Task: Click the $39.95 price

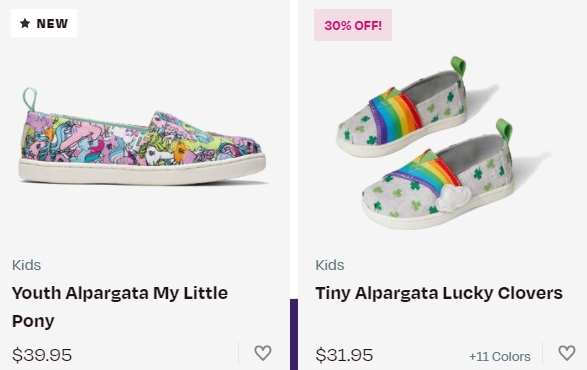Action: point(42,355)
